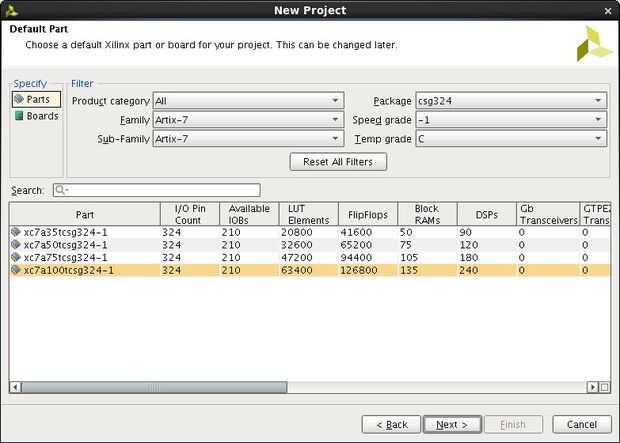The height and width of the screenshot is (443, 620).
Task: Click chip icon of xc7a75tcsg324-1 row
Action: click(x=16, y=257)
